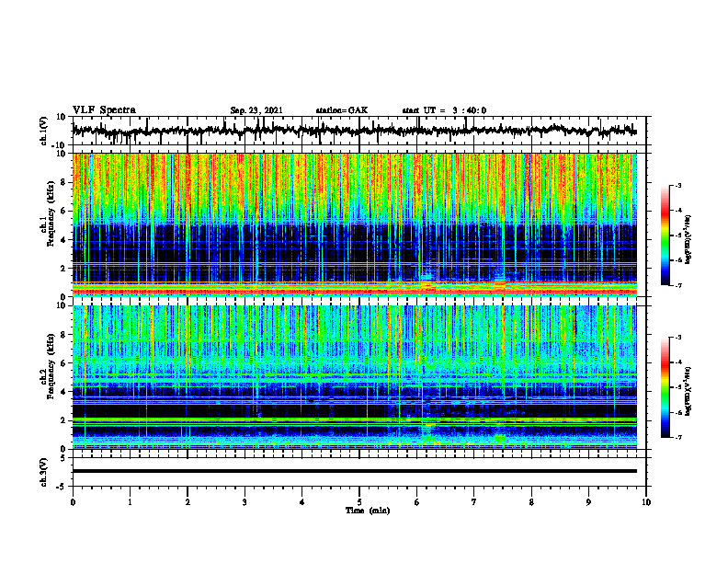Click the "6" tick on the ch.1 frequency axis
Screen dimensions: 728x563
point(64,211)
